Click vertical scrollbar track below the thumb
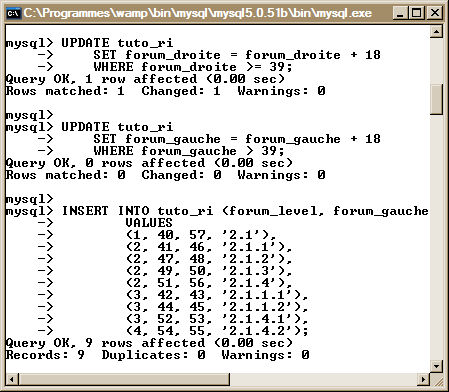This screenshot has height=392, width=449. 436,237
